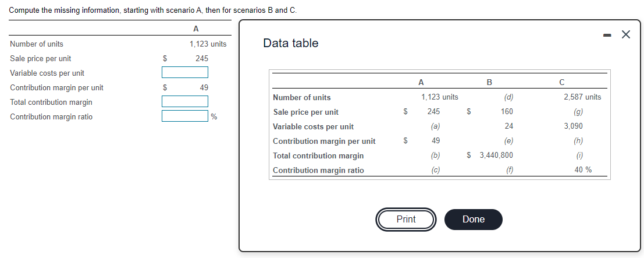Click the '40 %' ratio in column C
The height and width of the screenshot is (258, 644).
click(x=583, y=170)
